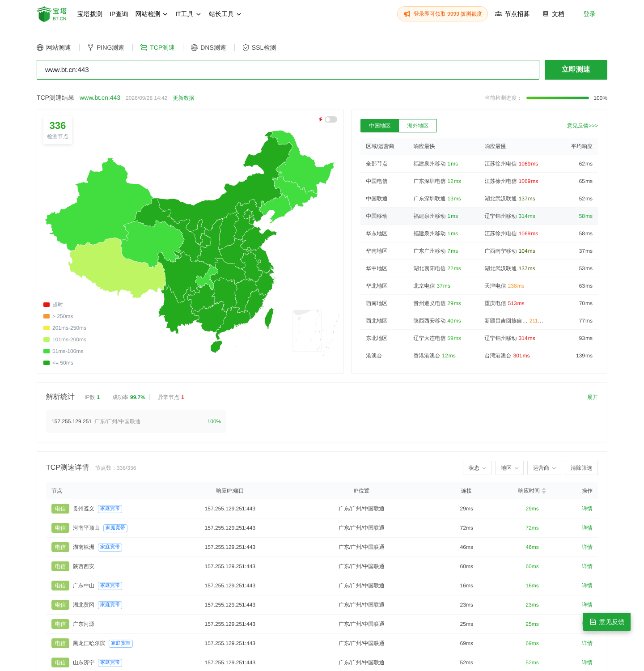
Task: Open the 运营商 filter dropdown
Action: pos(544,468)
